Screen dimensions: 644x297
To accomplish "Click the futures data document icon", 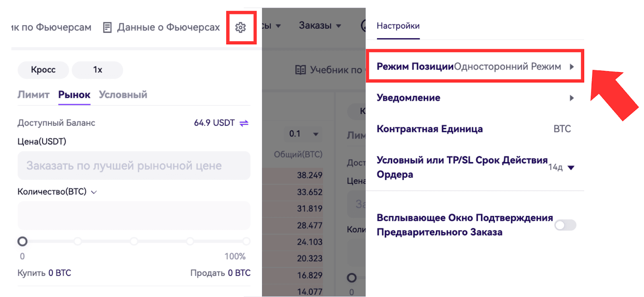I will 107,27.
